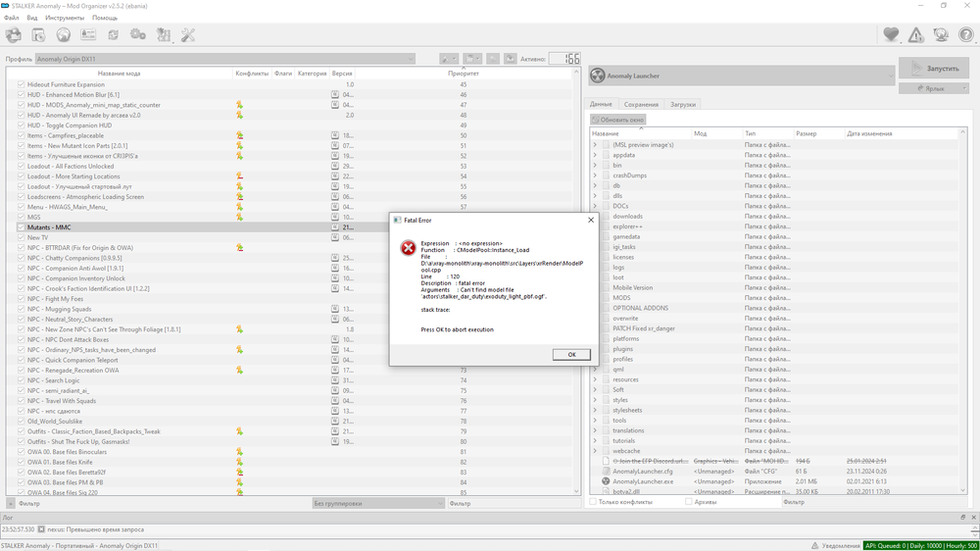The image size is (980, 551).
Task: Click the Запустить run button
Action: coord(934,69)
